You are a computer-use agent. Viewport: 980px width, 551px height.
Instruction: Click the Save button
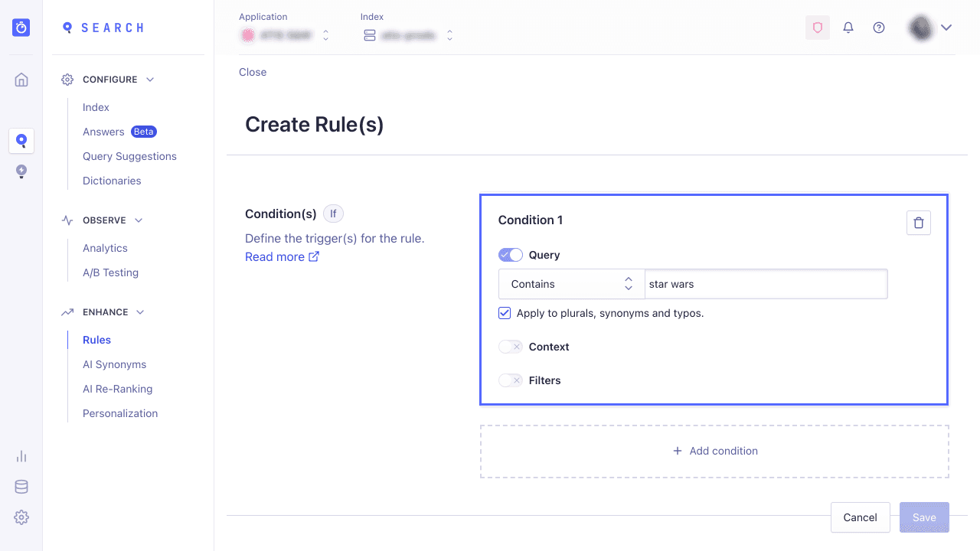click(x=924, y=517)
